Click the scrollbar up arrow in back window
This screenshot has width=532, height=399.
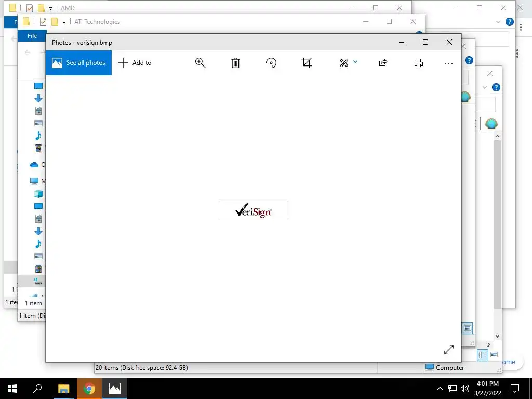(497, 137)
